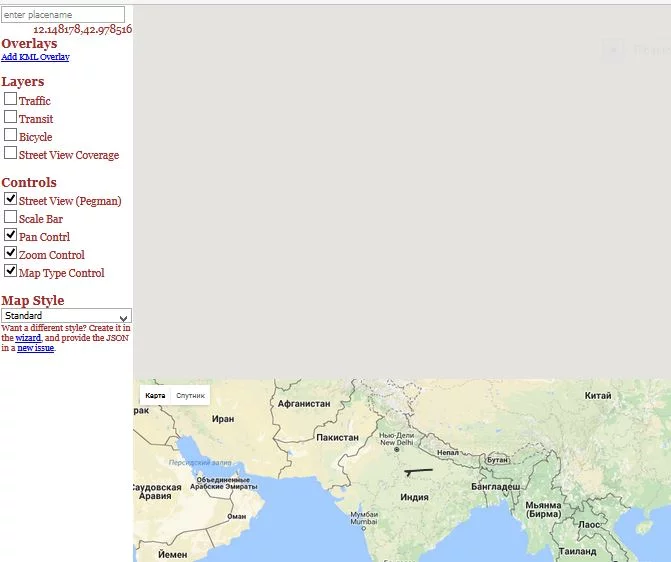
Task: Toggle Street View Coverage layer checkbox
Action: click(10, 153)
